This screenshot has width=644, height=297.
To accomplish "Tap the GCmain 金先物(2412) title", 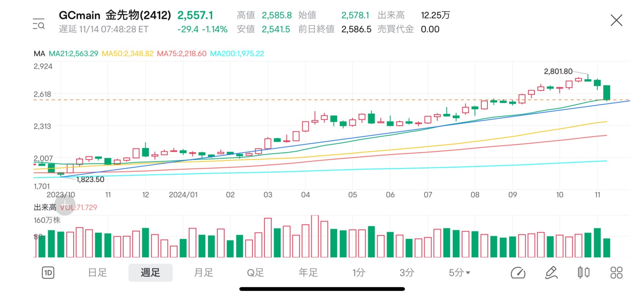I will (x=115, y=15).
